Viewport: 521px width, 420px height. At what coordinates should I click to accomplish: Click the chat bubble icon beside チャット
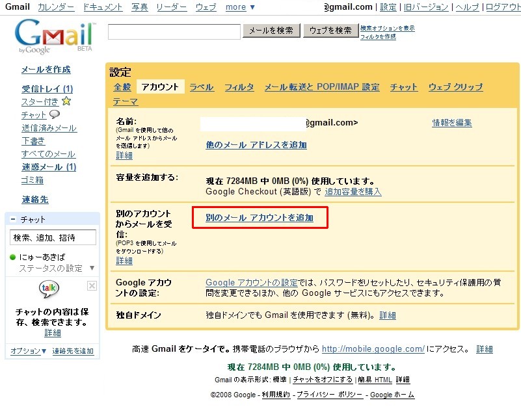point(55,114)
